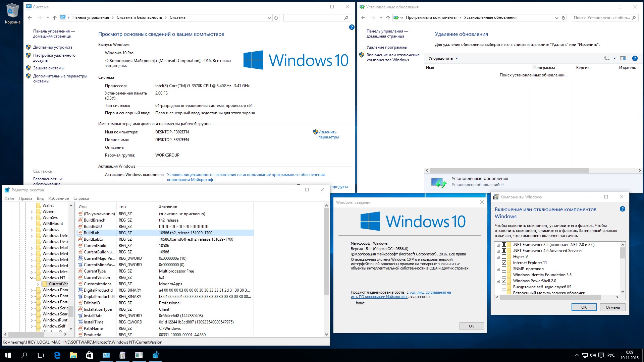This screenshot has width=644, height=362.
Task: Open File Explorer from the taskbar
Action: [73, 355]
